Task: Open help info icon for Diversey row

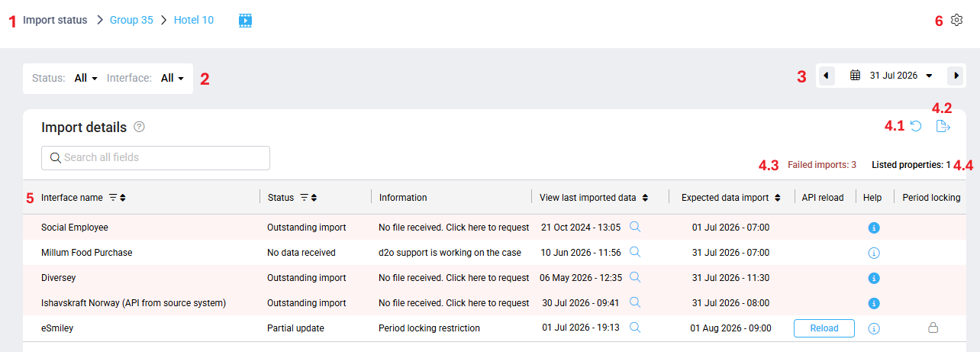Action: tap(875, 278)
